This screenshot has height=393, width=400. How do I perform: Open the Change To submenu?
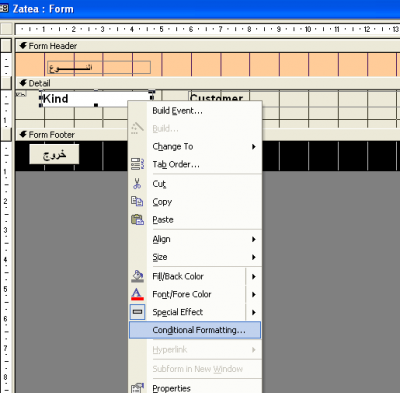tap(195, 146)
